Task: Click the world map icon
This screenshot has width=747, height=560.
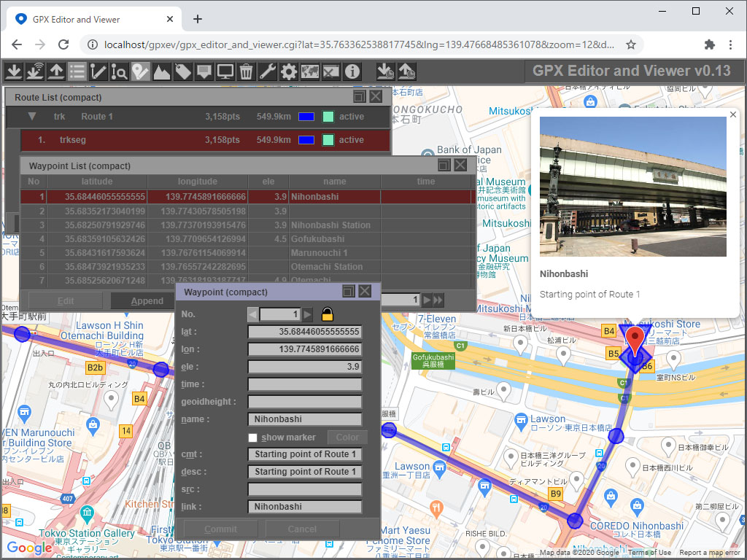Action: pyautogui.click(x=310, y=71)
